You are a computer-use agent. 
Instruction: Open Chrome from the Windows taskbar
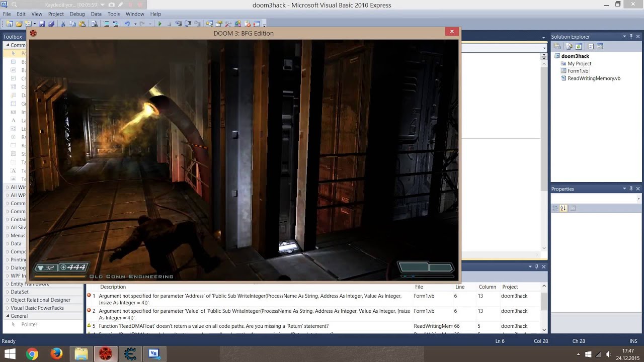32,354
